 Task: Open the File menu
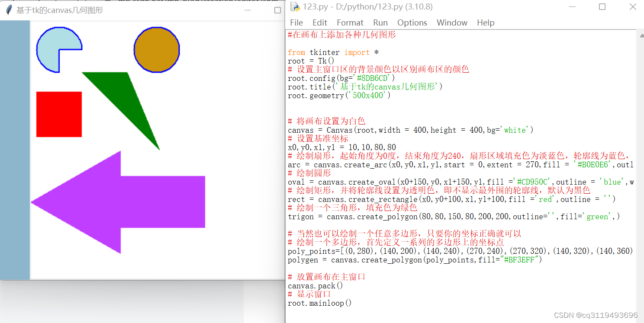(296, 22)
